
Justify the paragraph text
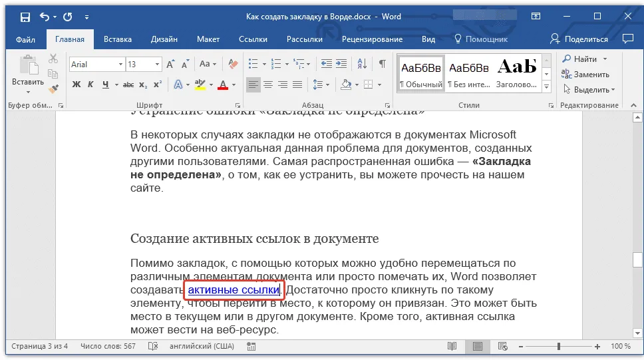coord(297,85)
